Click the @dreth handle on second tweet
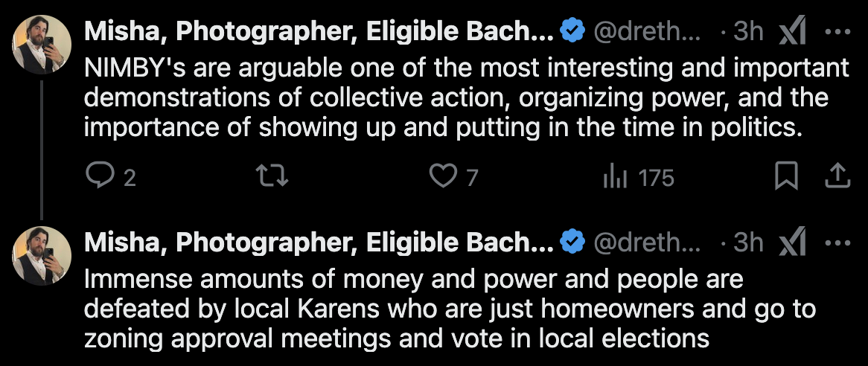Image resolution: width=868 pixels, height=366 pixels. (646, 242)
